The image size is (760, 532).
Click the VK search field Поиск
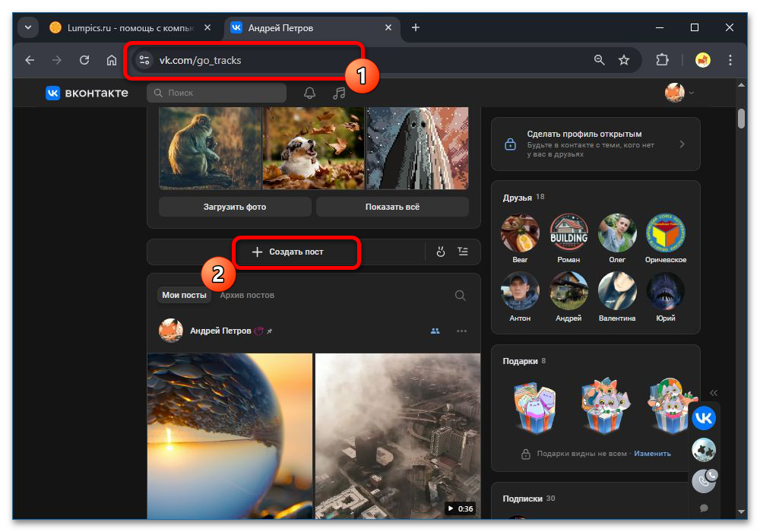click(217, 93)
